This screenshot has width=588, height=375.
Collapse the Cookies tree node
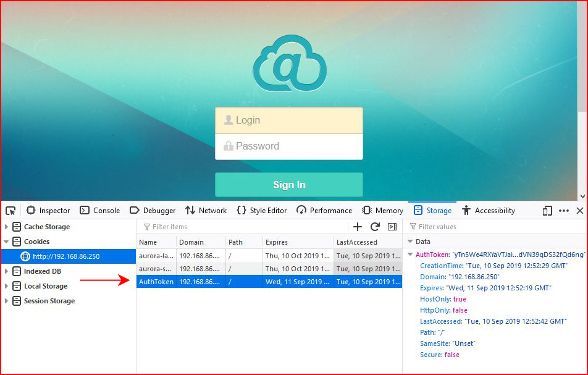(6, 242)
